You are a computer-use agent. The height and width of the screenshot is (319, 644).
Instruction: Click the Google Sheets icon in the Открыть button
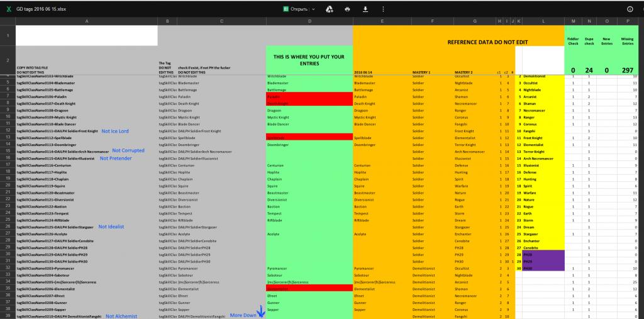285,9
